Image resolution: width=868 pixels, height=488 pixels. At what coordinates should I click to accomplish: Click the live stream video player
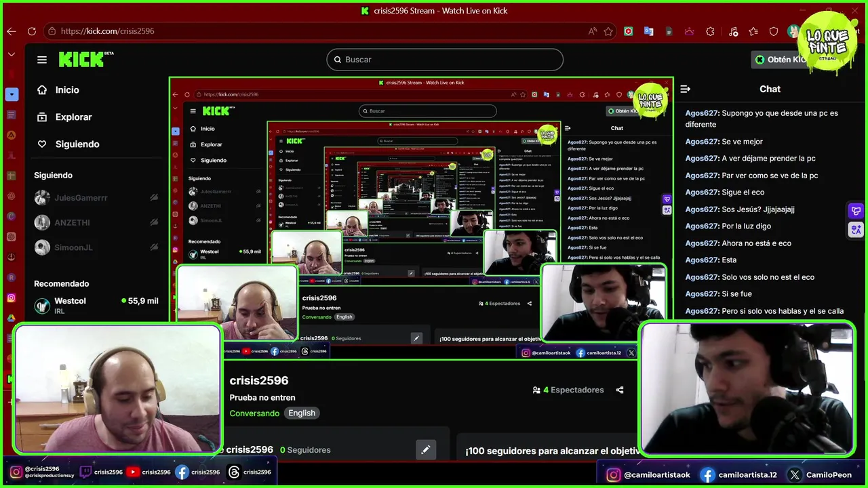pyautogui.click(x=421, y=218)
